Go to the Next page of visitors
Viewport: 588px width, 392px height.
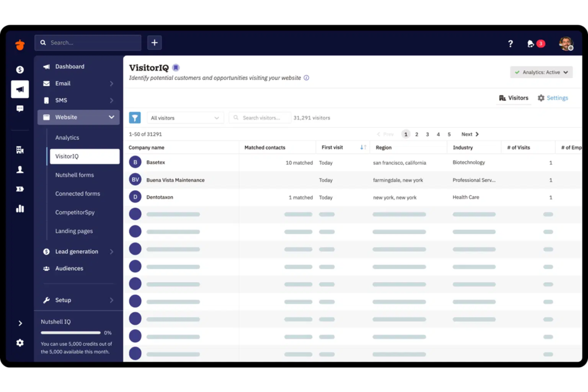470,134
